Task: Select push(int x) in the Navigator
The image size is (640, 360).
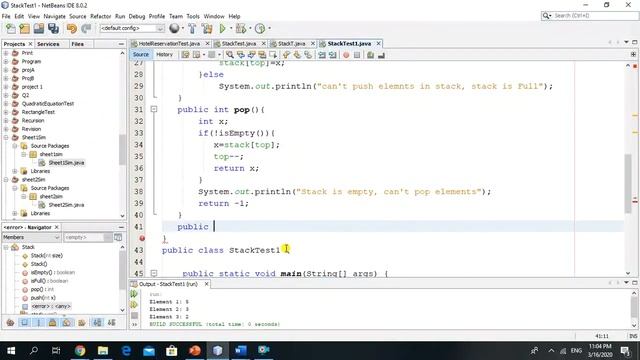Action: [x=43, y=298]
